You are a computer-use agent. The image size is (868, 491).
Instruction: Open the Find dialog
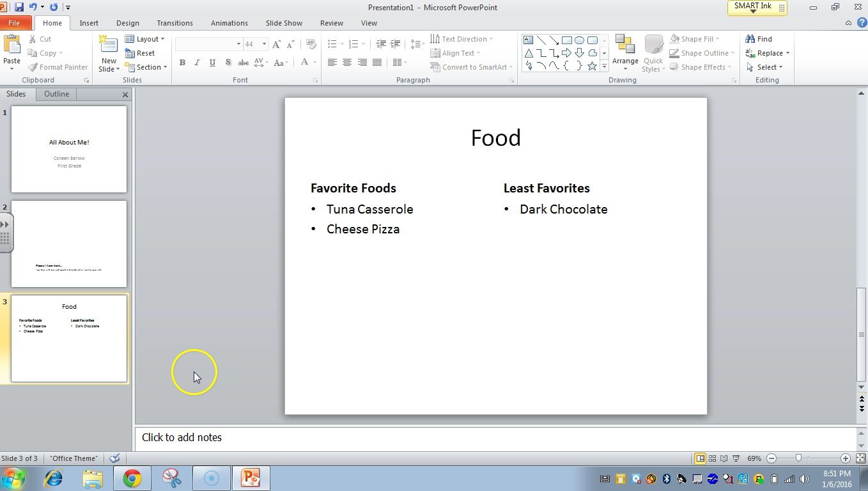coord(759,38)
